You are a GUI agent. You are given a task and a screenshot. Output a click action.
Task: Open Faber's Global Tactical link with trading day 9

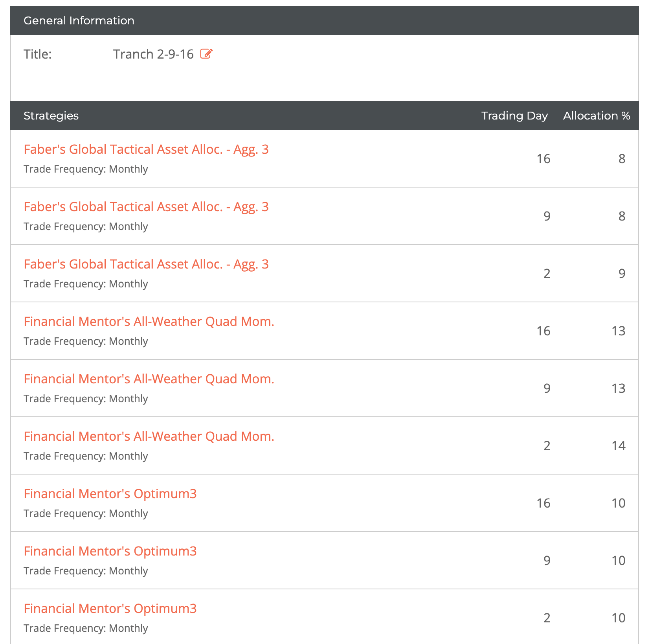146,207
